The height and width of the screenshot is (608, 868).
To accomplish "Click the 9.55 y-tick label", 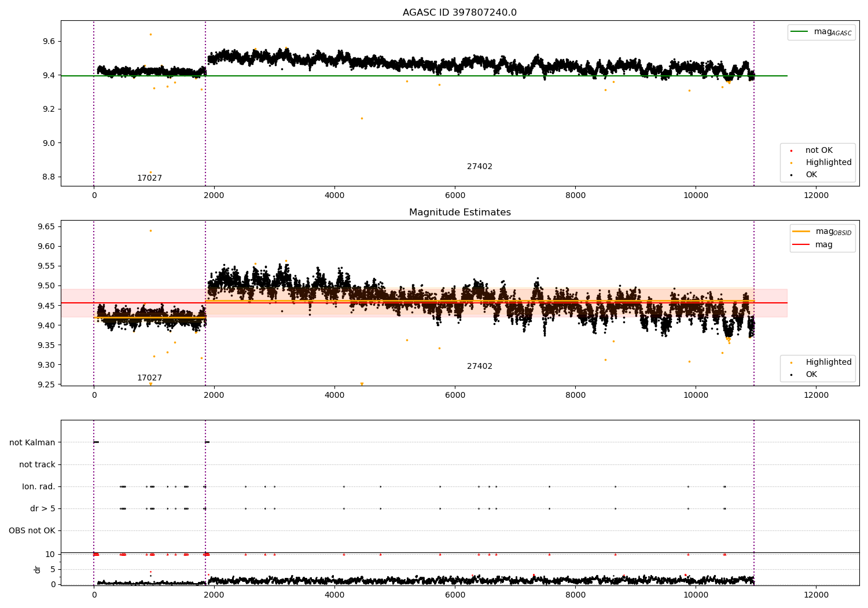I will 46,266.
